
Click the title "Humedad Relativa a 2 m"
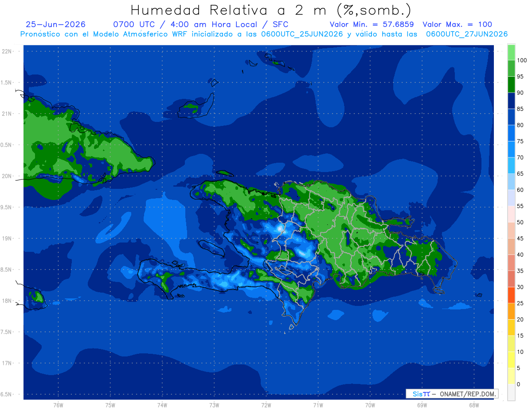231,10
